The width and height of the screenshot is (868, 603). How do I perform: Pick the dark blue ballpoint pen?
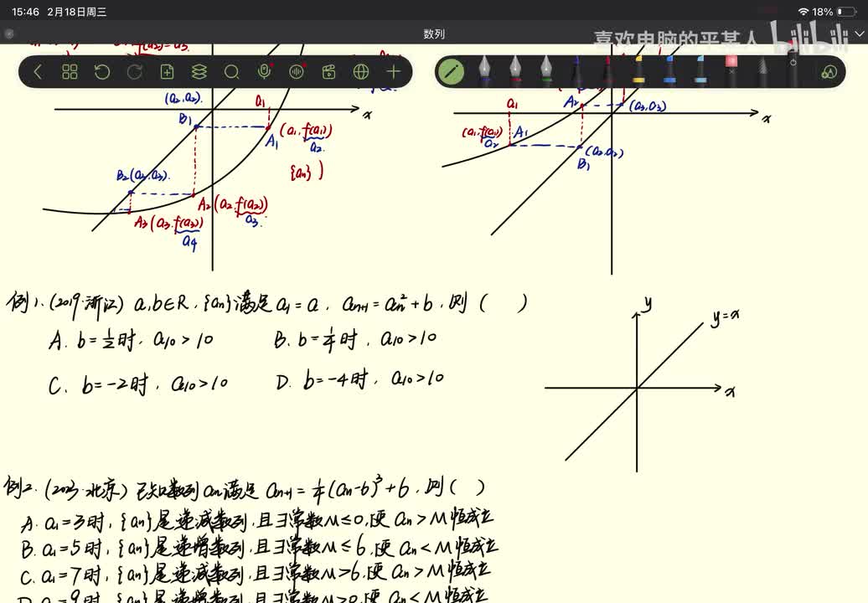577,71
